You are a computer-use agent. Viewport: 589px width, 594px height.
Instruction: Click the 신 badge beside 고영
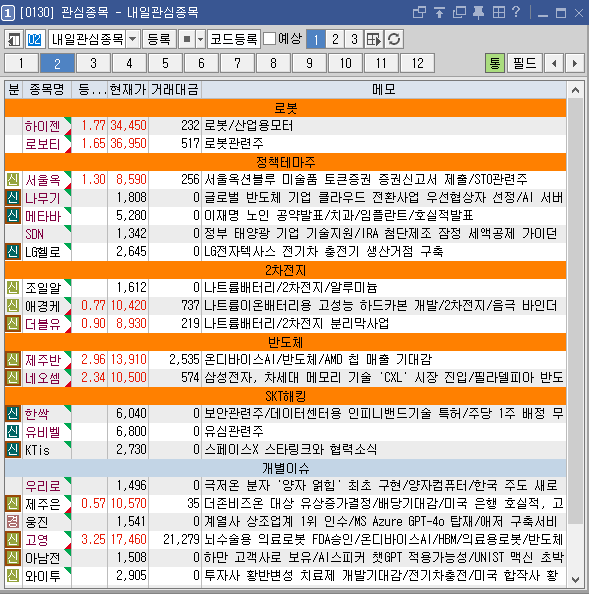click(13, 539)
